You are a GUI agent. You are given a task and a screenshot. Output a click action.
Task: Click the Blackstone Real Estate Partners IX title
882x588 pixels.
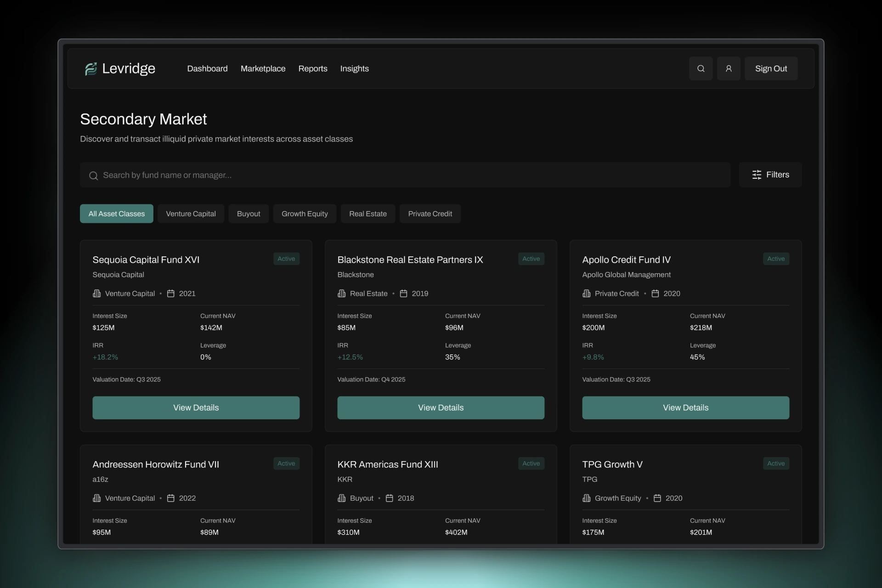coord(410,260)
